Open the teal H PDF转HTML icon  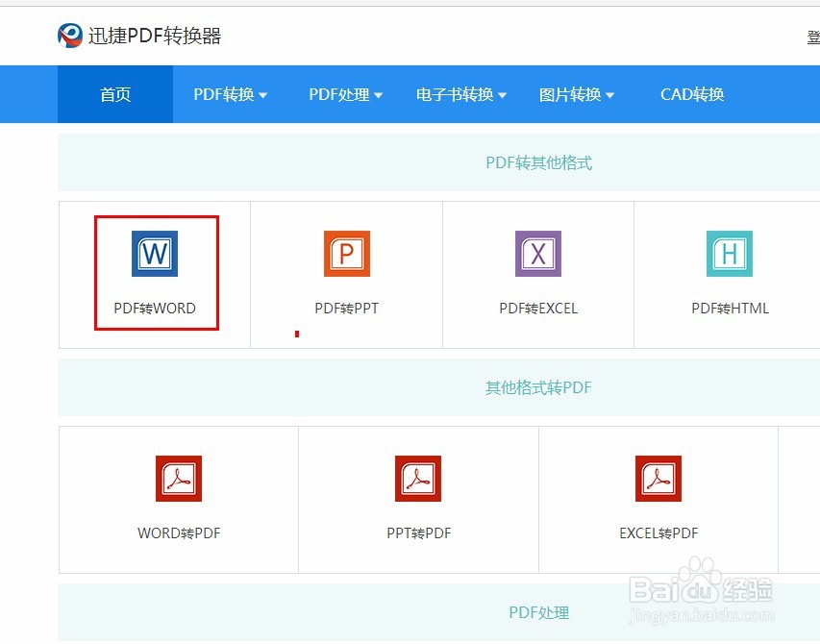click(x=730, y=254)
